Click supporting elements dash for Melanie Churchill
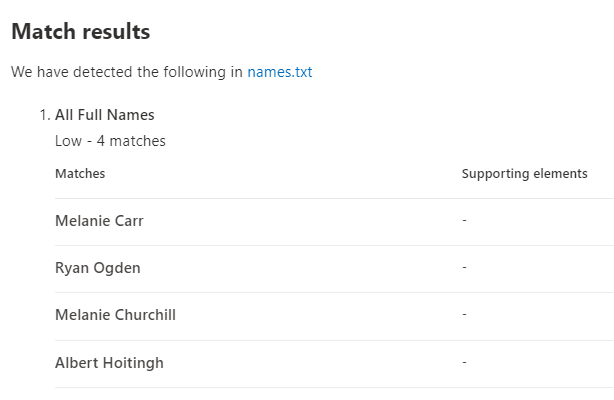Viewport: 614px width, 400px height. pyautogui.click(x=465, y=315)
